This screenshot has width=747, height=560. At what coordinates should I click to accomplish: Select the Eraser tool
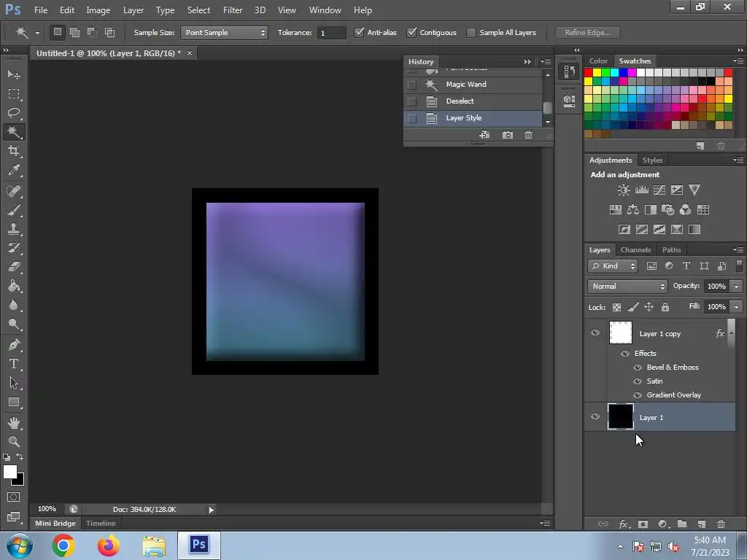pos(14,267)
